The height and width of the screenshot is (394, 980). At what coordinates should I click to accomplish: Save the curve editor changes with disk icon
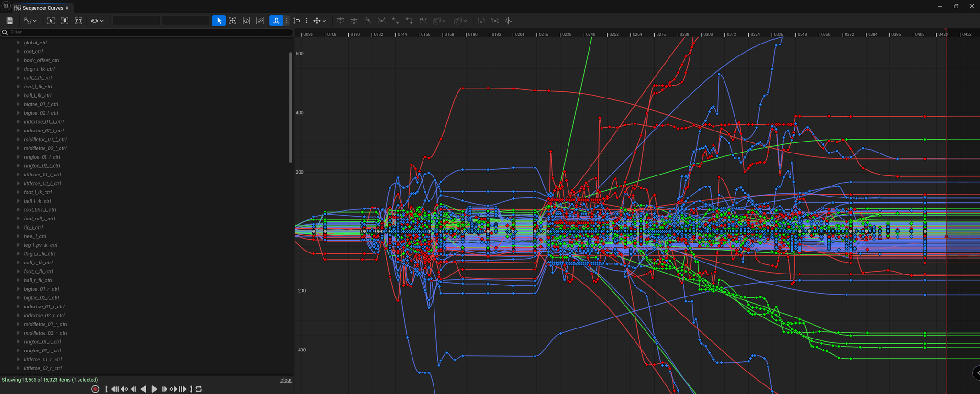[10, 21]
